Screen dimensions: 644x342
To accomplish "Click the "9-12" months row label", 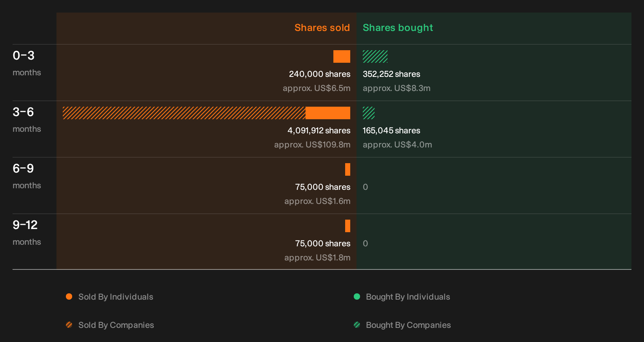I will pos(25,225).
